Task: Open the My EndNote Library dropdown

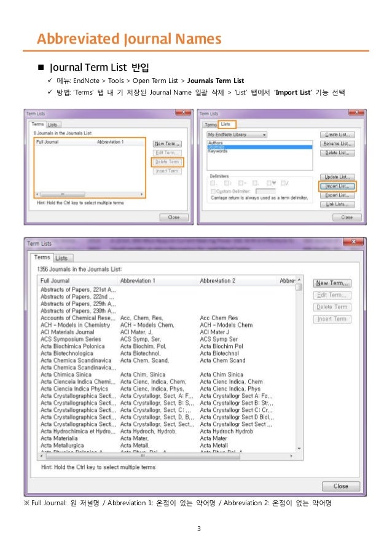Action: pyautogui.click(x=237, y=135)
